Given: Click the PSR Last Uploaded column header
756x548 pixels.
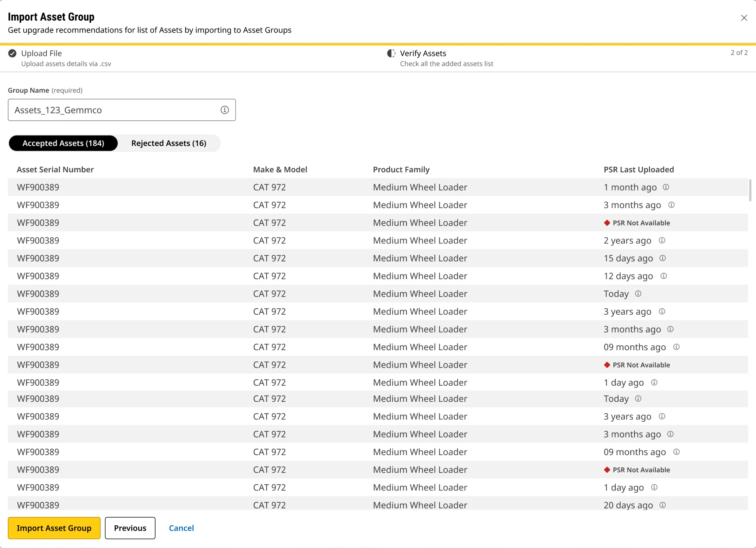Looking at the screenshot, I should tap(639, 170).
